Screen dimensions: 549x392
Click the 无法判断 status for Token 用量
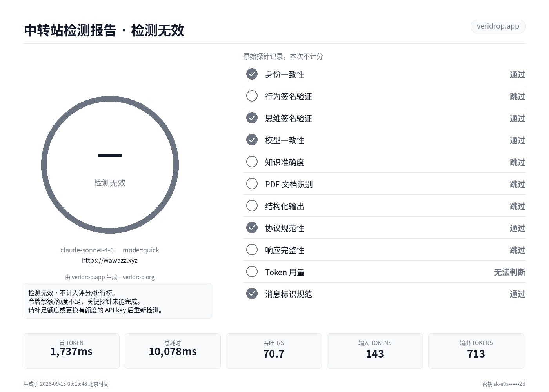click(x=509, y=272)
